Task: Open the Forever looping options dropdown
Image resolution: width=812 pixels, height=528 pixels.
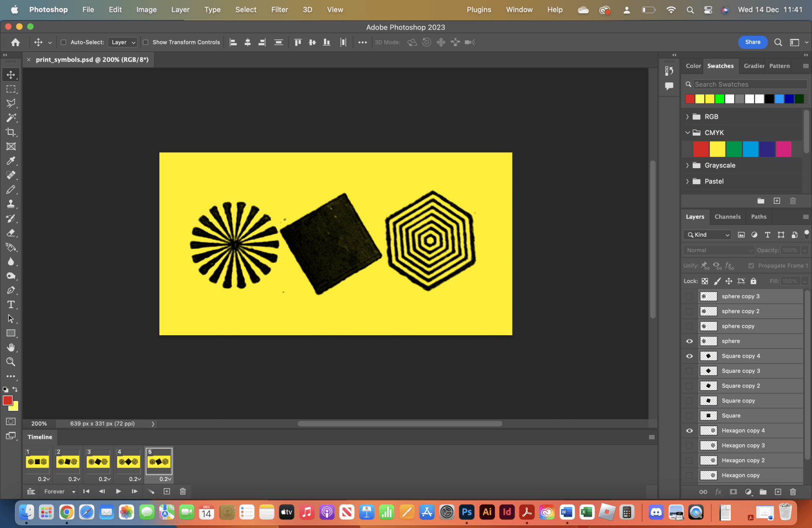Action: click(60, 491)
